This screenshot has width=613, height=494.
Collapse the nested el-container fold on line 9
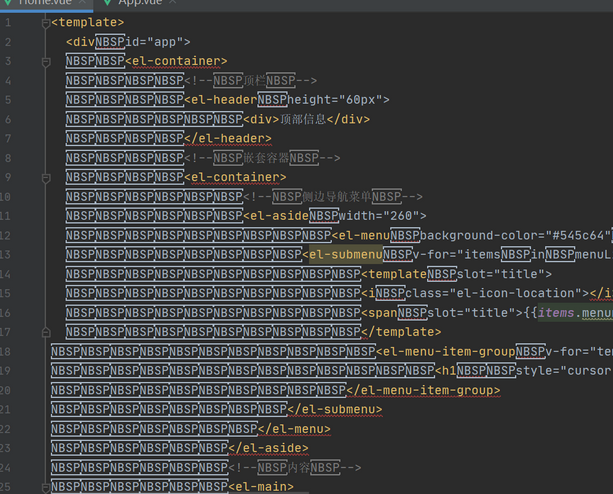(x=46, y=179)
